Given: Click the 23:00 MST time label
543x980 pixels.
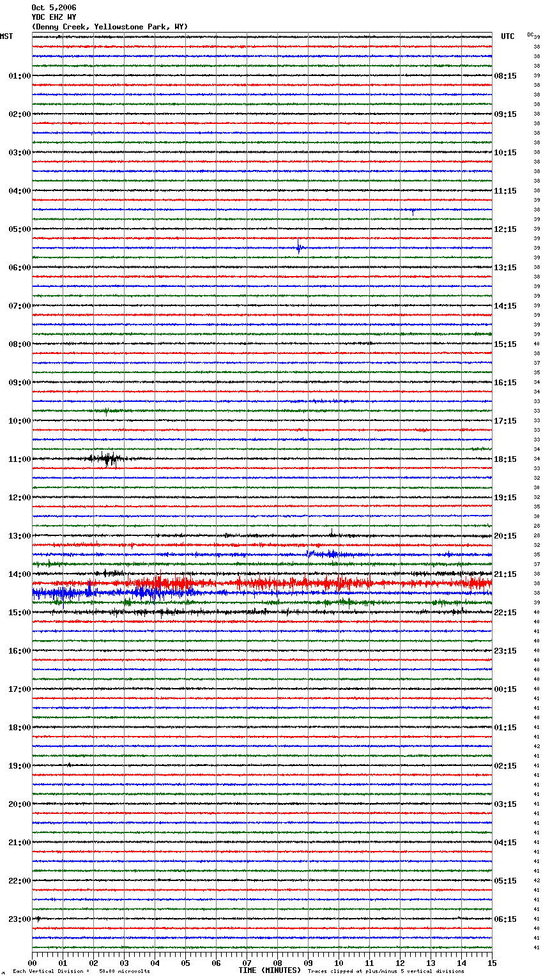Looking at the screenshot, I should pos(20,919).
